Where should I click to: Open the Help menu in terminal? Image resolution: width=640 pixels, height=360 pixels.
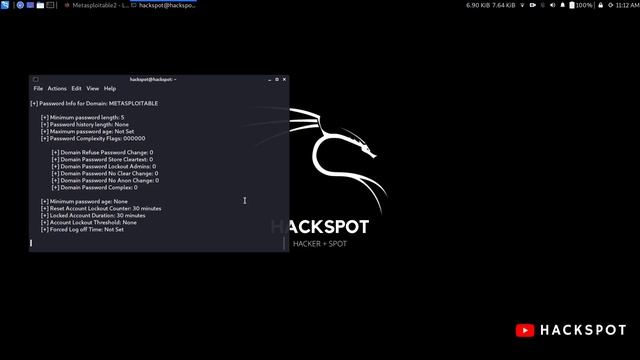tap(110, 88)
